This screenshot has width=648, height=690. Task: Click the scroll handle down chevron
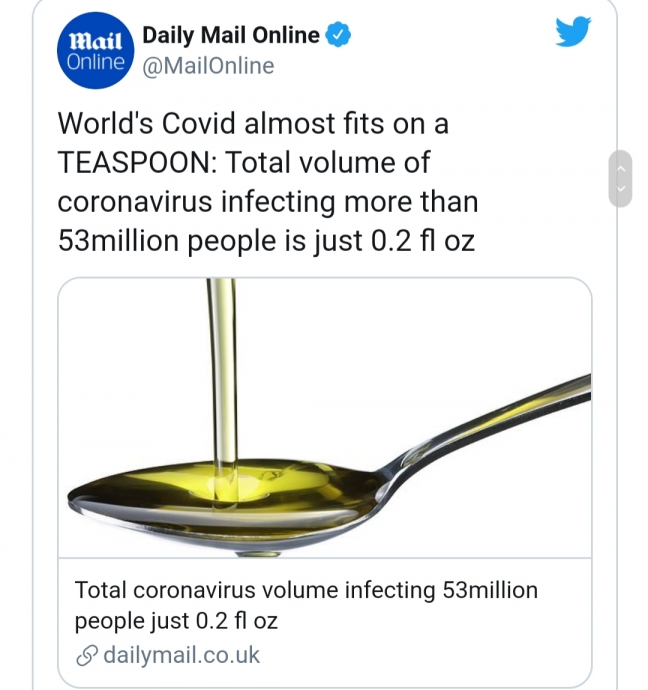pos(621,188)
